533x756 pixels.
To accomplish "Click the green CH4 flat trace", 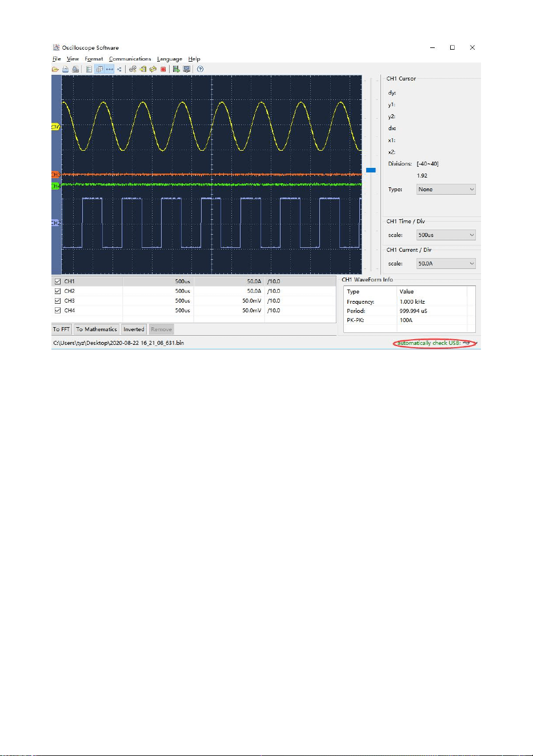I will click(211, 184).
